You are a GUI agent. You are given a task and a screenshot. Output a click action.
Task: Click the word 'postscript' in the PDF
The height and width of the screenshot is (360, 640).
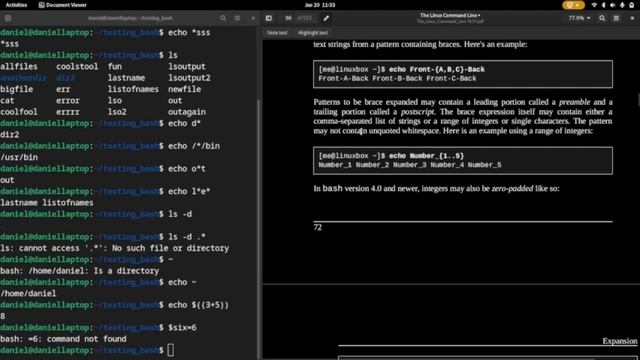pyautogui.click(x=417, y=112)
